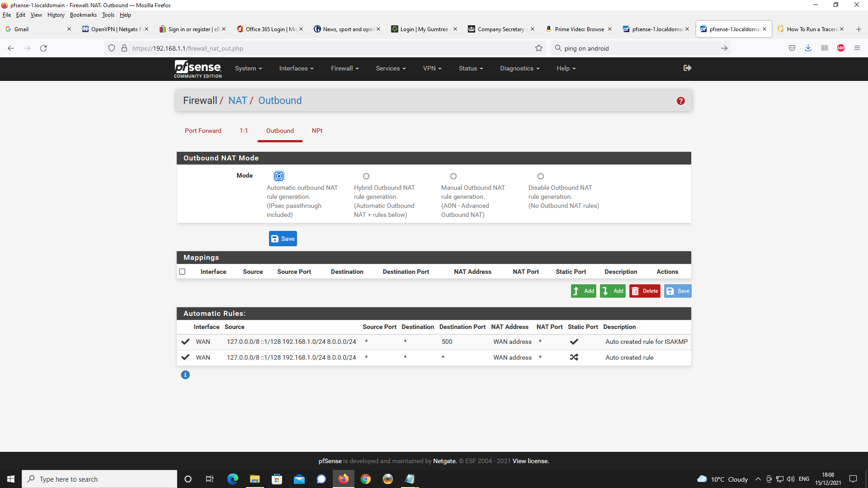Viewport: 868px width, 488px height.
Task: Go back with browser back arrow
Action: click(11, 48)
